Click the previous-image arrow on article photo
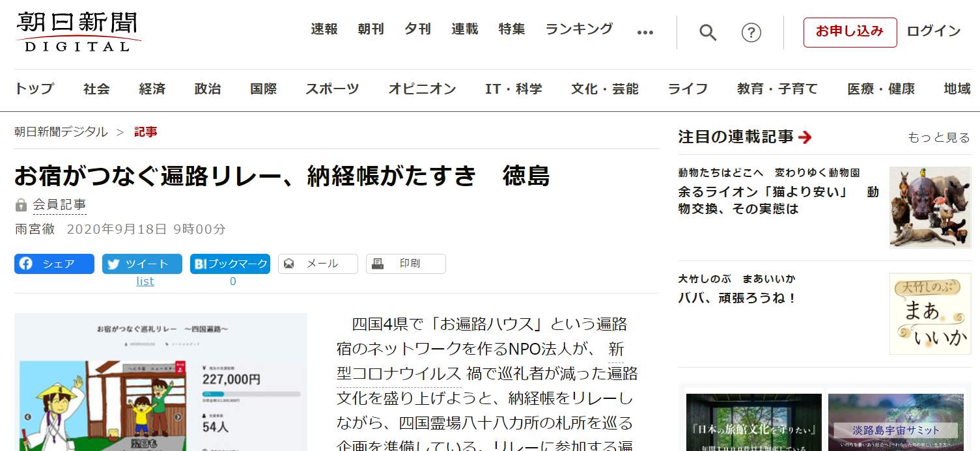This screenshot has height=451, width=980. (27, 417)
